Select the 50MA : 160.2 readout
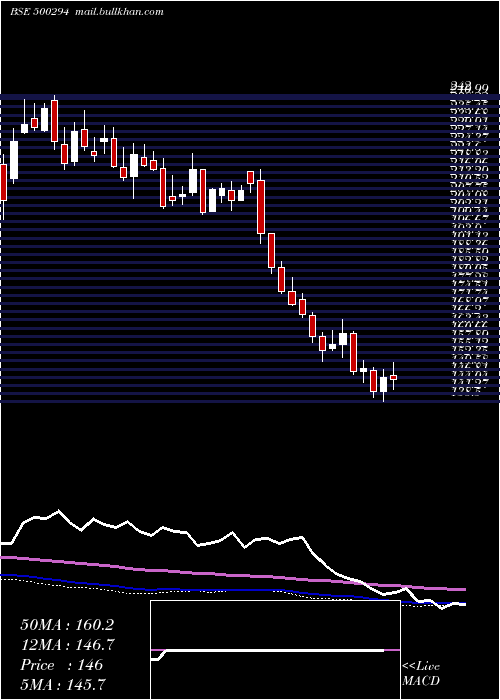The width and height of the screenshot is (500, 700). (x=67, y=624)
